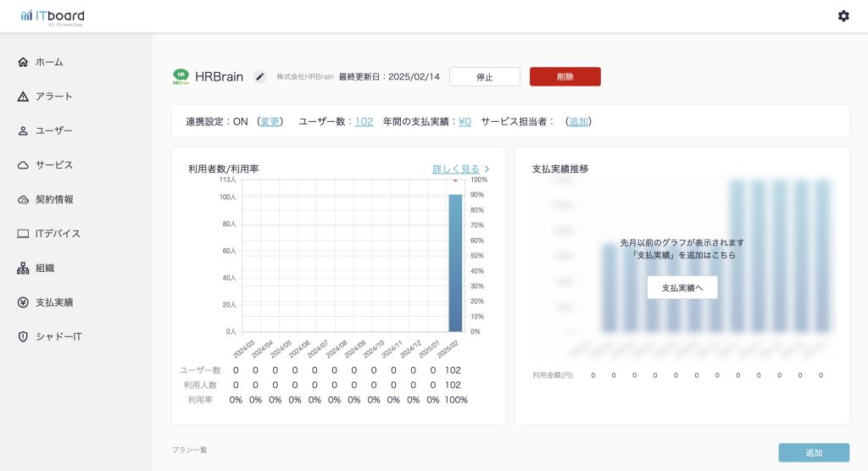The image size is (868, 471).
Task: Click the pencil edit icon beside HRBrain
Action: point(260,77)
